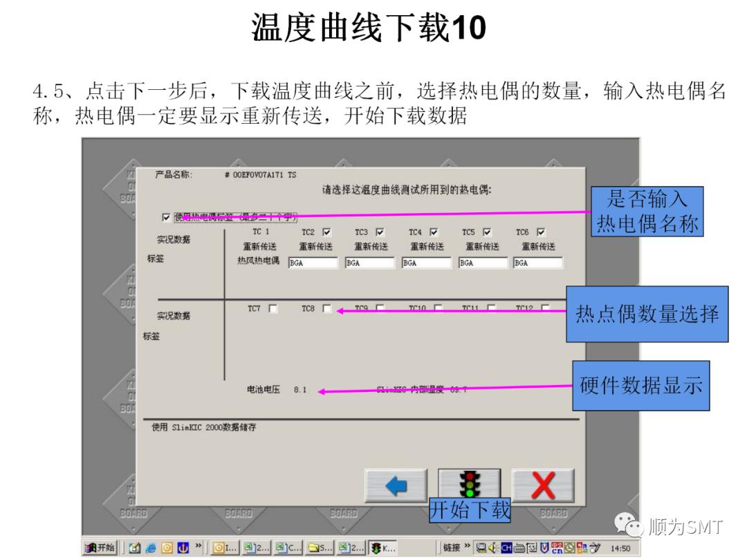The image size is (747, 560).
Task: Click the TC3 label input field
Action: click(x=369, y=263)
